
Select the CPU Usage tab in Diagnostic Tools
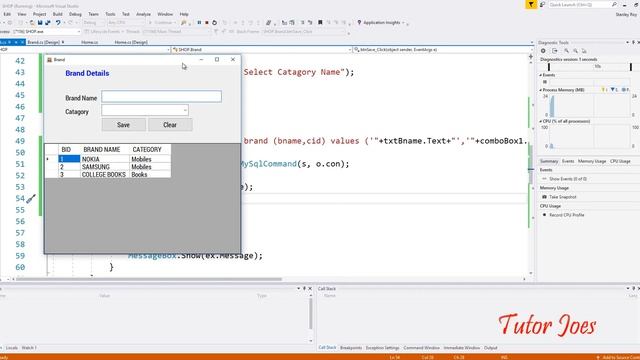(x=620, y=161)
